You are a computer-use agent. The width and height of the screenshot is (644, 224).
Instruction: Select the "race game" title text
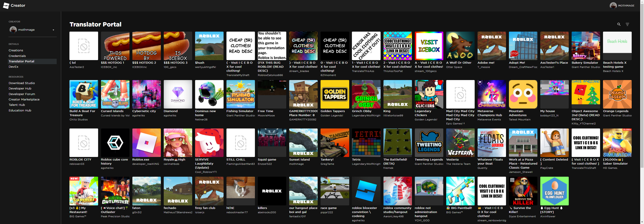329,208
